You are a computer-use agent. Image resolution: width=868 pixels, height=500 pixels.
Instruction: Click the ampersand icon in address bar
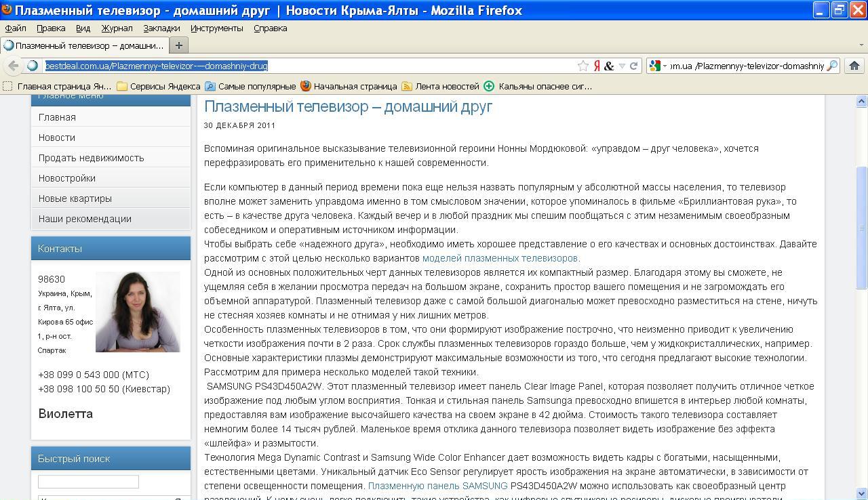click(609, 66)
